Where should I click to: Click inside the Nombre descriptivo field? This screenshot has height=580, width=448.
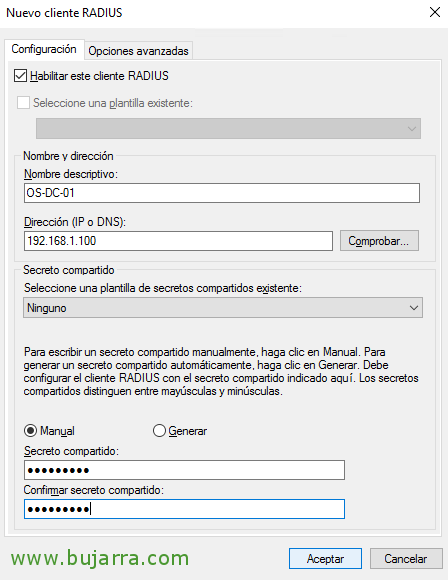(x=222, y=193)
